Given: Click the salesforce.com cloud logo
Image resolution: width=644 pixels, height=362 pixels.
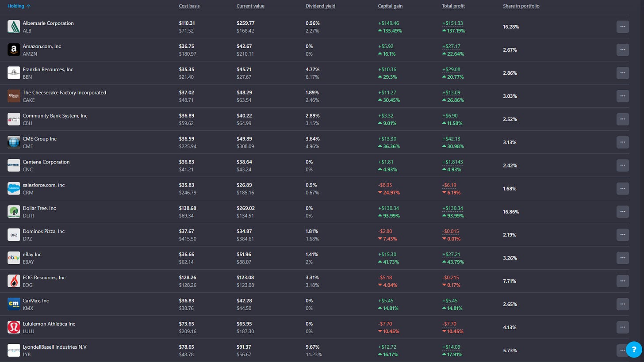Looking at the screenshot, I should 14,188.
